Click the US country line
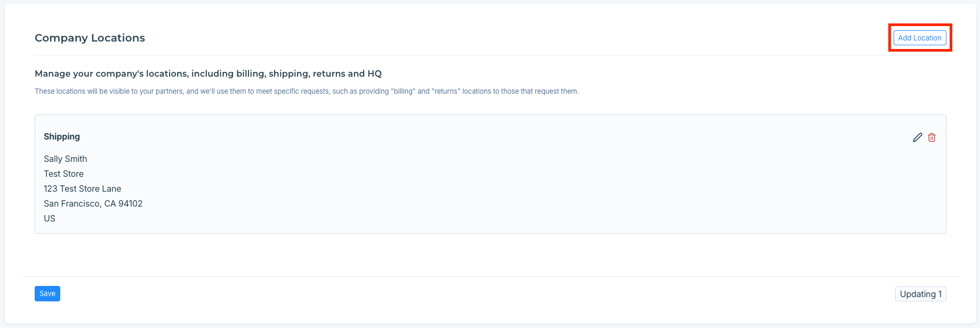The height and width of the screenshot is (328, 980). [50, 218]
